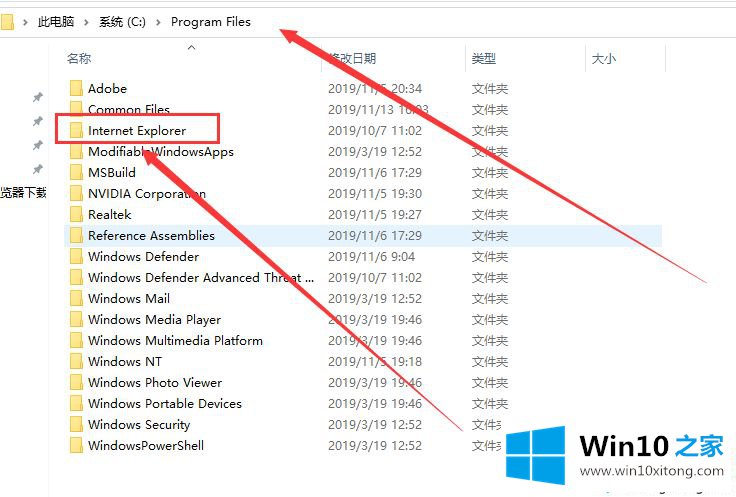Go to 系统 (C:) in the breadcrumb
Image resolution: width=736 pixels, height=497 pixels.
click(123, 22)
